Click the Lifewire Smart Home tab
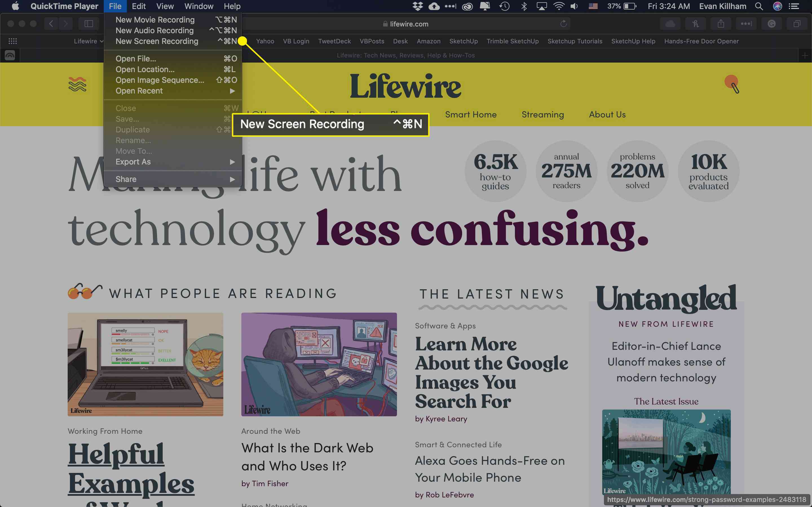 coord(471,114)
